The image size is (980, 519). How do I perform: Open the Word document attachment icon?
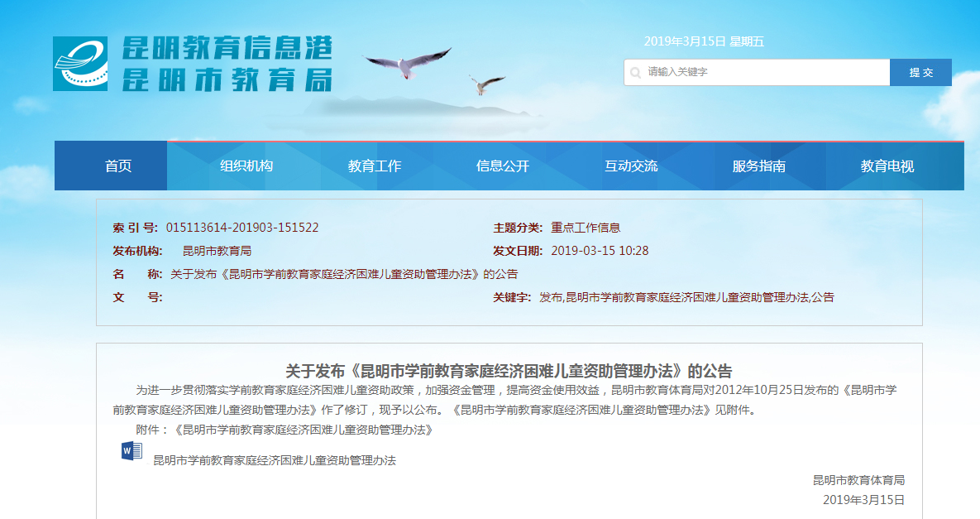tap(131, 452)
